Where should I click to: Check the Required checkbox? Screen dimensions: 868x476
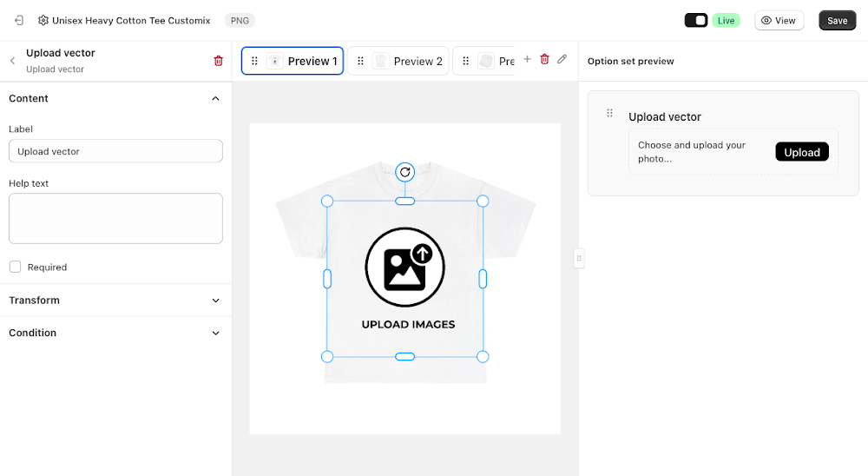coord(16,267)
